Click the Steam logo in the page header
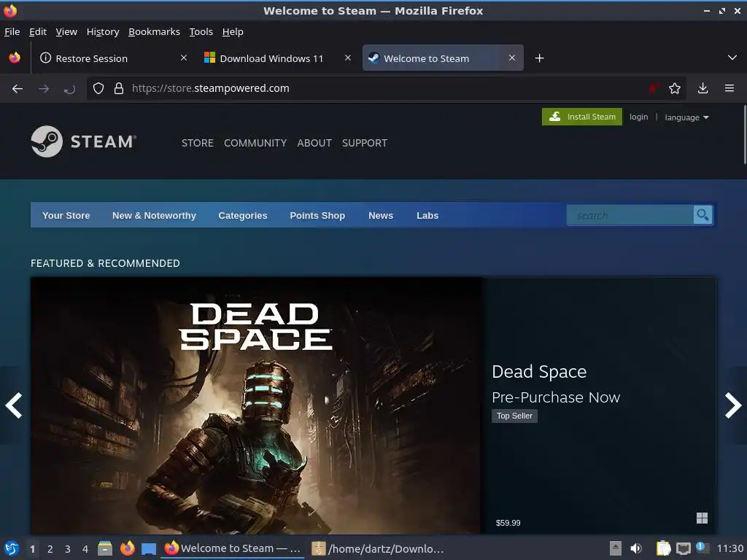 (83, 141)
